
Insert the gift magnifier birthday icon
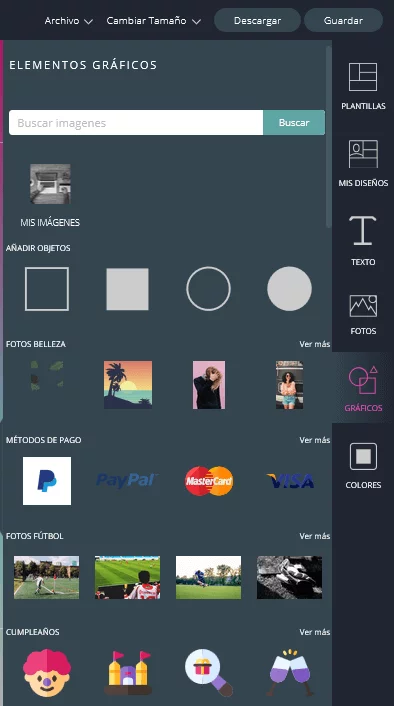[209, 673]
